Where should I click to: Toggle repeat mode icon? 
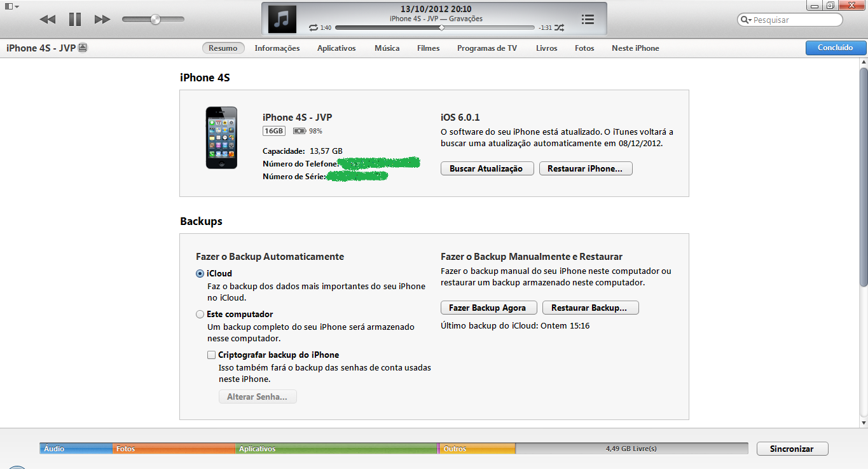[313, 28]
